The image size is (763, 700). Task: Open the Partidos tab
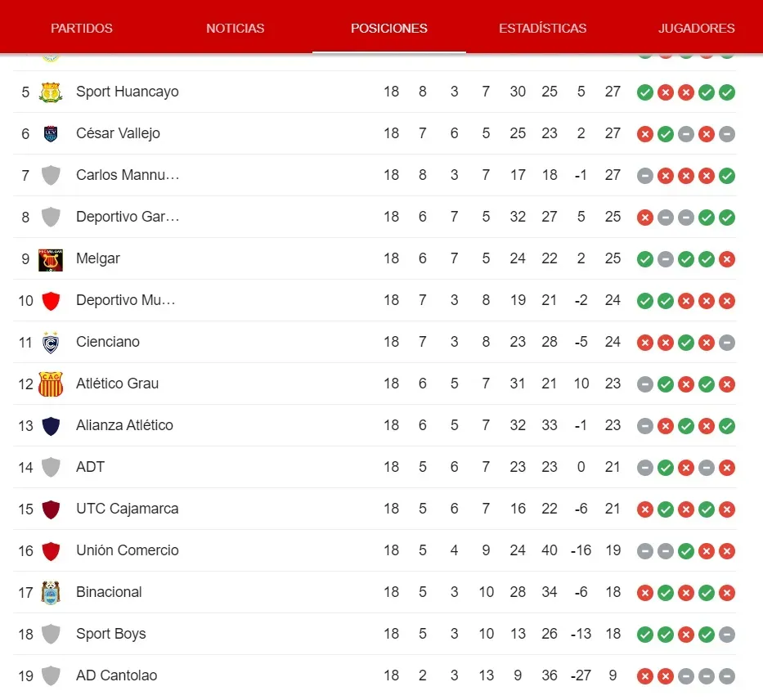82,28
